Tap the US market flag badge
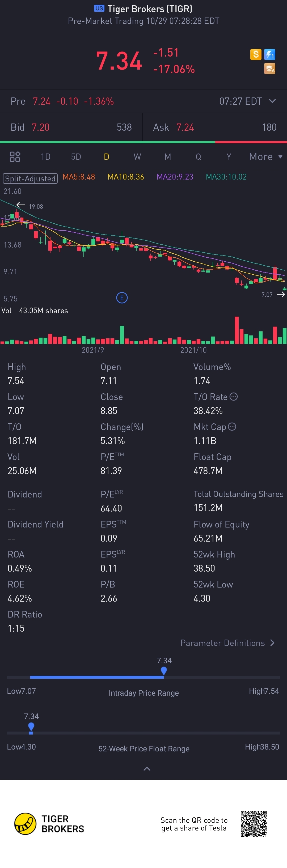This screenshot has width=287, height=868. tap(99, 8)
